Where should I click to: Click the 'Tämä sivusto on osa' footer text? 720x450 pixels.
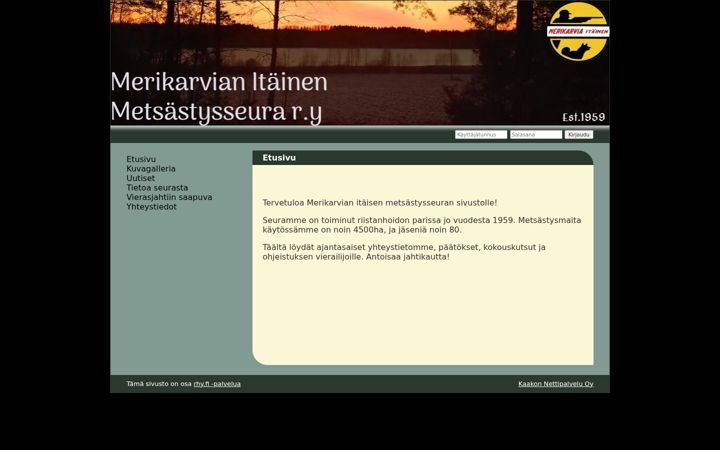pos(159,384)
